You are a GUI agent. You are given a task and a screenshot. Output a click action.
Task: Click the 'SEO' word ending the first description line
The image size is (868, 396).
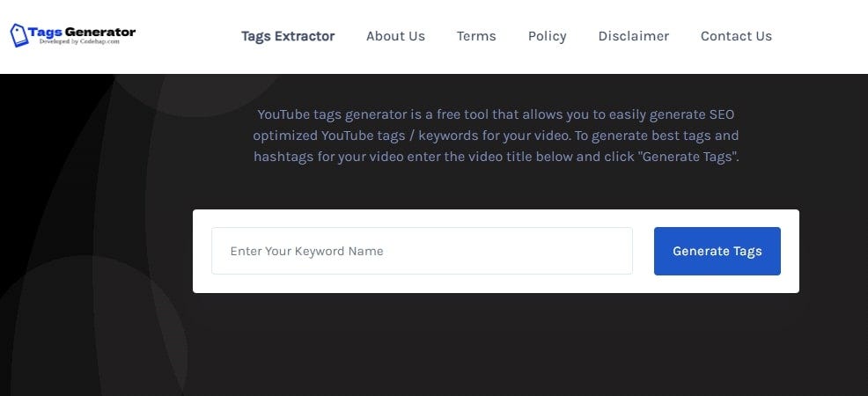722,115
